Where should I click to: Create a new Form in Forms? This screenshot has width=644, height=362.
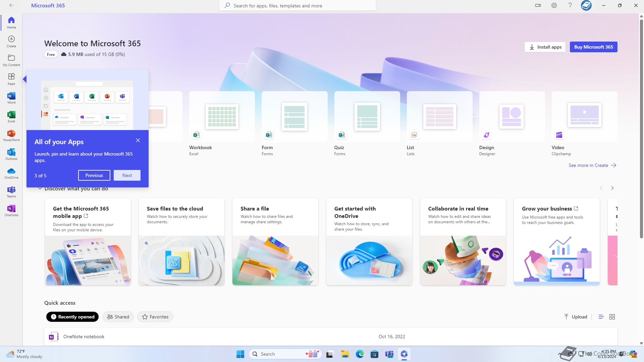(x=294, y=124)
